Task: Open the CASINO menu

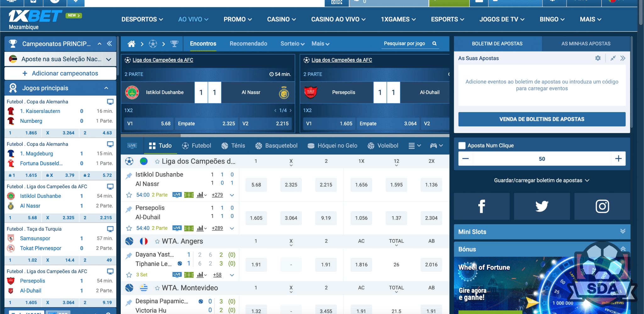Action: click(x=281, y=19)
